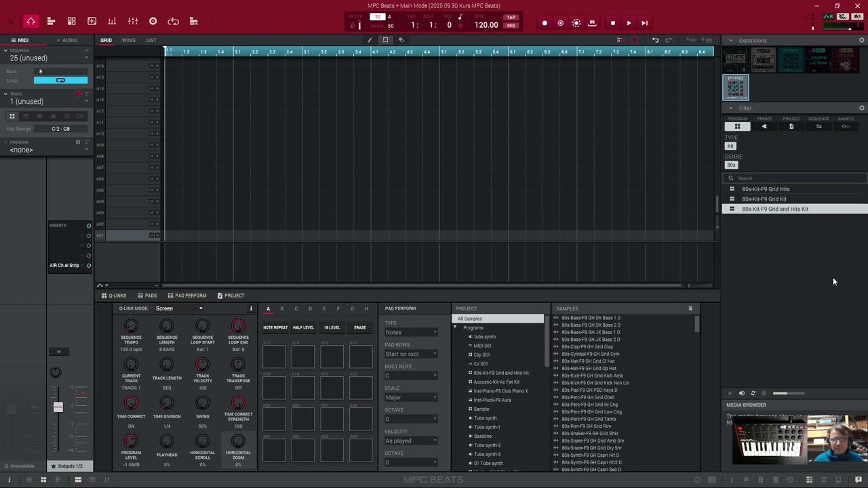This screenshot has height=488, width=868.
Task: Click the Undo arrow
Action: click(x=655, y=40)
